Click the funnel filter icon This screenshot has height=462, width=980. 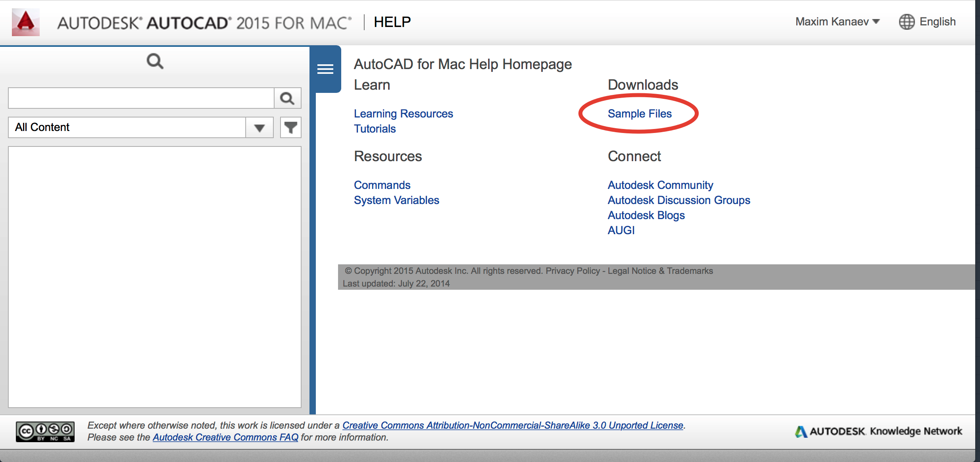click(290, 127)
